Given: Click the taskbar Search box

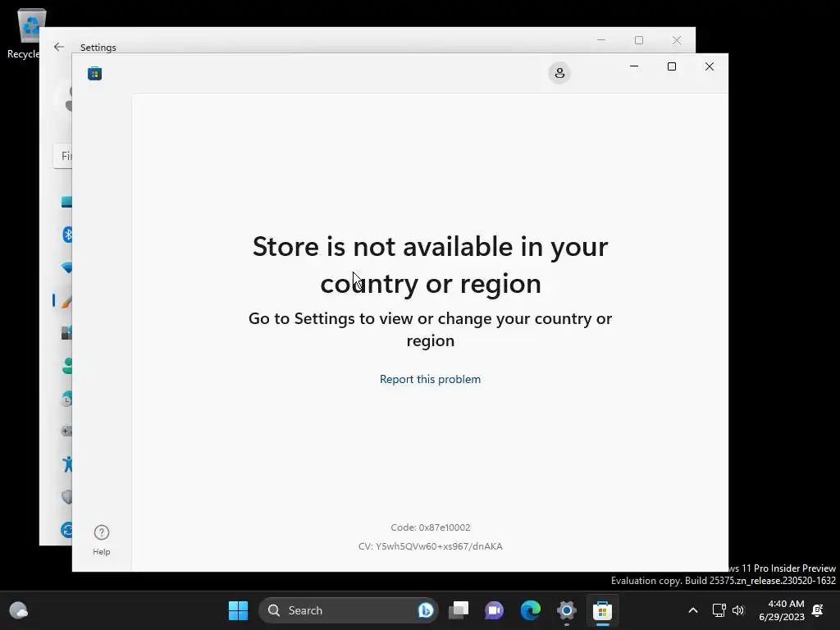Looking at the screenshot, I should [348, 610].
